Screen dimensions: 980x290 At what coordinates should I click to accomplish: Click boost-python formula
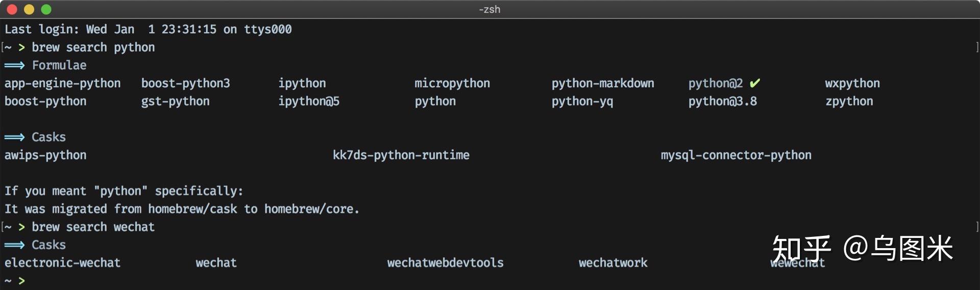tap(45, 102)
